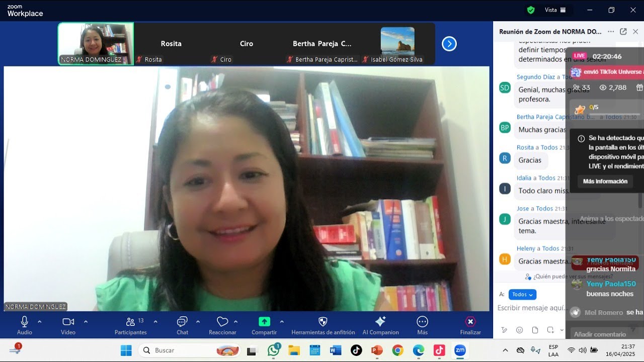
Task: Click Más información in the TikTok notice
Action: [x=605, y=182]
